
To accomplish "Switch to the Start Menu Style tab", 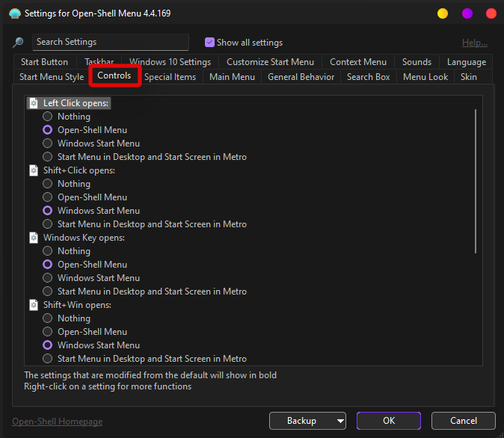I will tap(52, 77).
